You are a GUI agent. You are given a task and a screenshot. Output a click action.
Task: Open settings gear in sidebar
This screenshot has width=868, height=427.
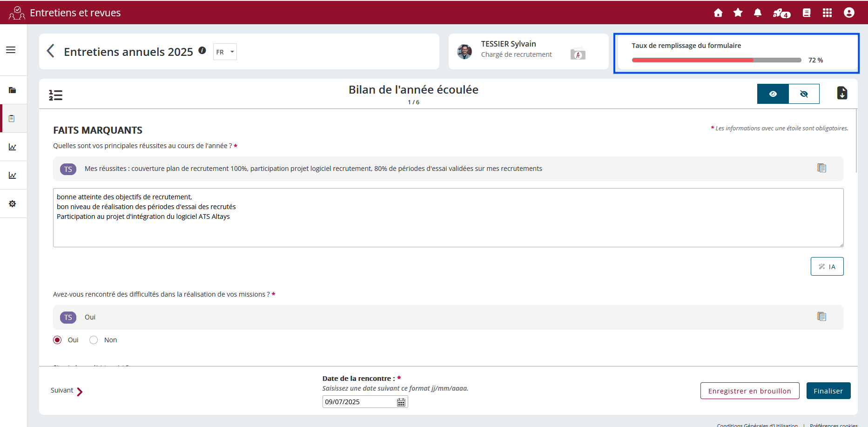click(13, 203)
